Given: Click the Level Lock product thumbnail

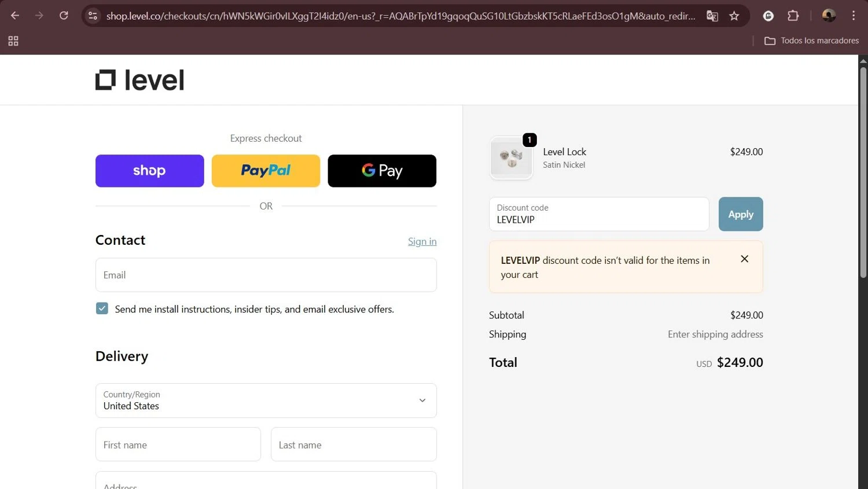Looking at the screenshot, I should click(511, 158).
